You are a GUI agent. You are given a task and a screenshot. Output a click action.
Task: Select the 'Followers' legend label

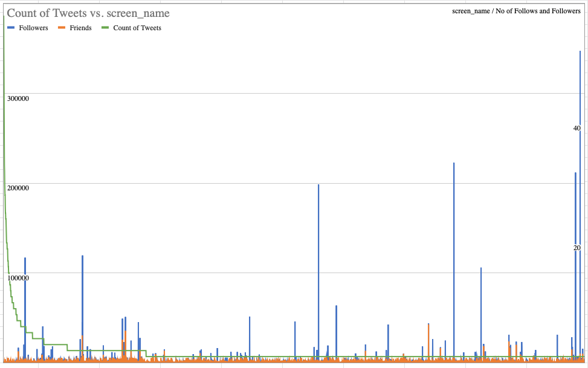click(x=33, y=28)
